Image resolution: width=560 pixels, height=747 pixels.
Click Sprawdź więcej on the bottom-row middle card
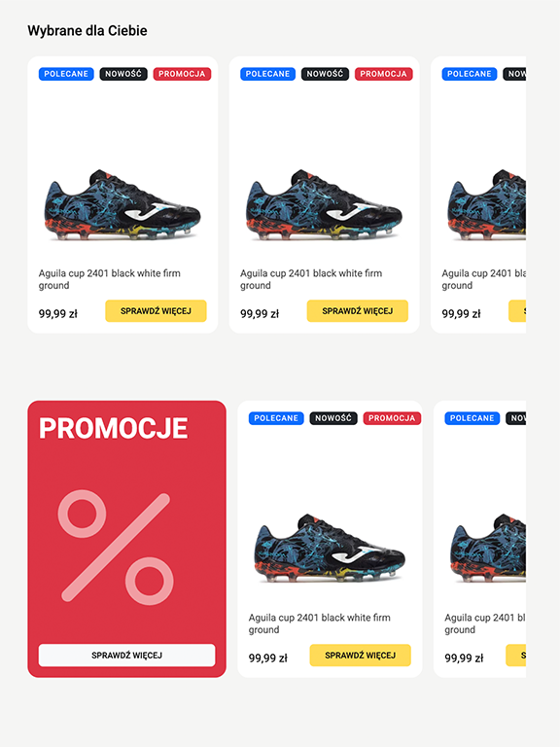click(361, 656)
